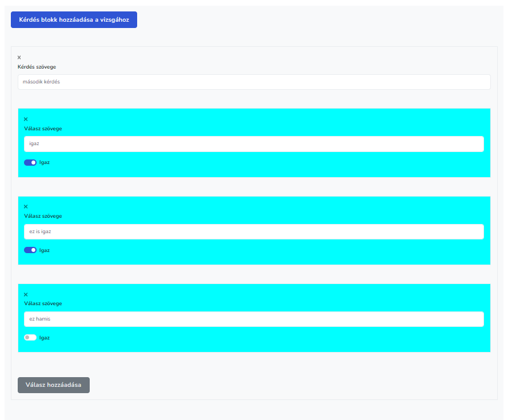This screenshot has height=420, width=508.
Task: Click the 'Igaz' label in the third answer block
Action: click(45, 338)
